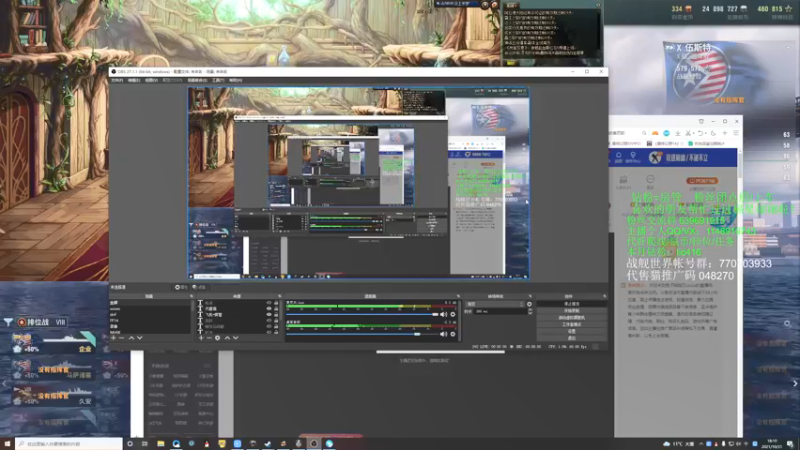Screen dimensions: 800x450
Task: Toggle visibility eye of fourth source row
Action: click(x=269, y=321)
